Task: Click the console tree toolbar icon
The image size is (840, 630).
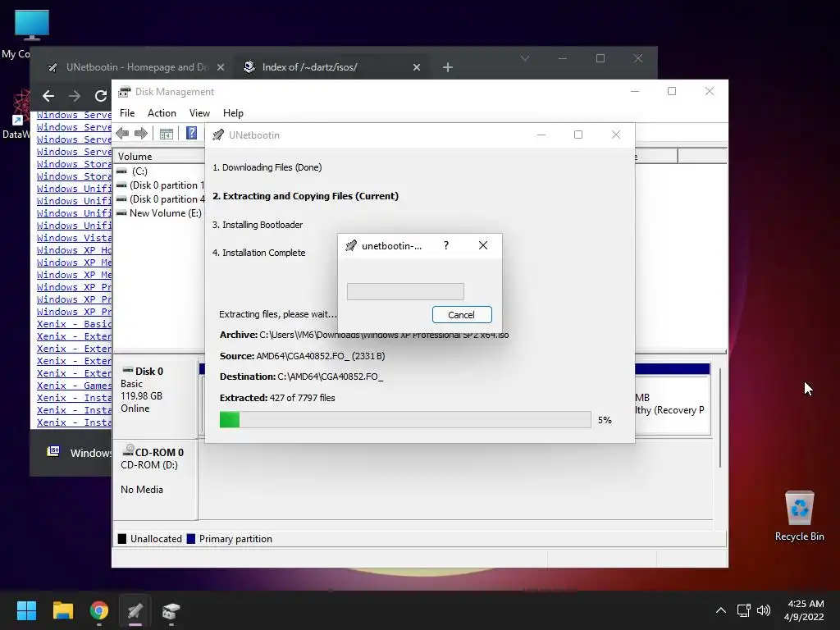Action: (x=166, y=134)
